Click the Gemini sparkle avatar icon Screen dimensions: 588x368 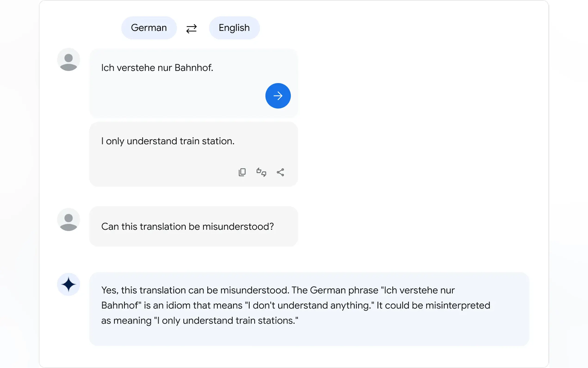click(69, 284)
